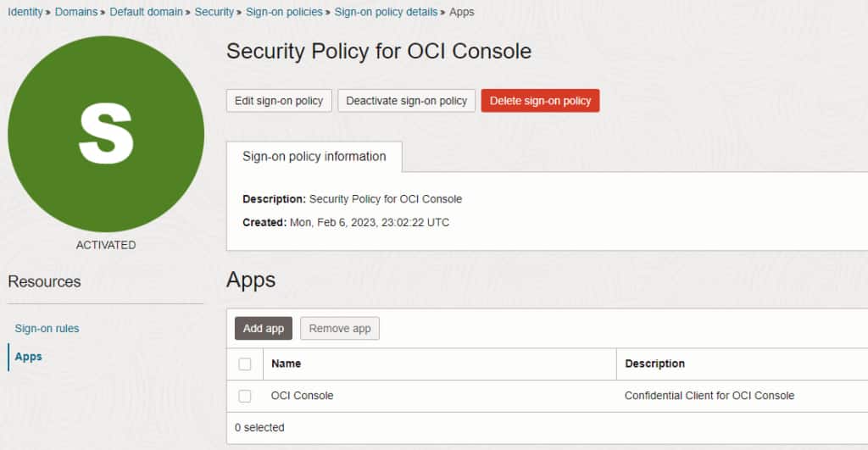Image resolution: width=868 pixels, height=450 pixels.
Task: Check the OCI Console row checkbox
Action: click(245, 396)
